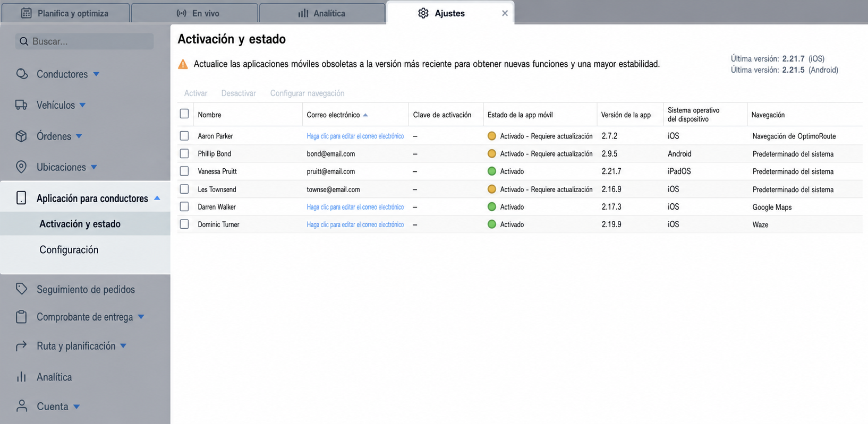Click the clipboard icon for Comprobante de entrega
The height and width of the screenshot is (424, 868).
coord(21,317)
